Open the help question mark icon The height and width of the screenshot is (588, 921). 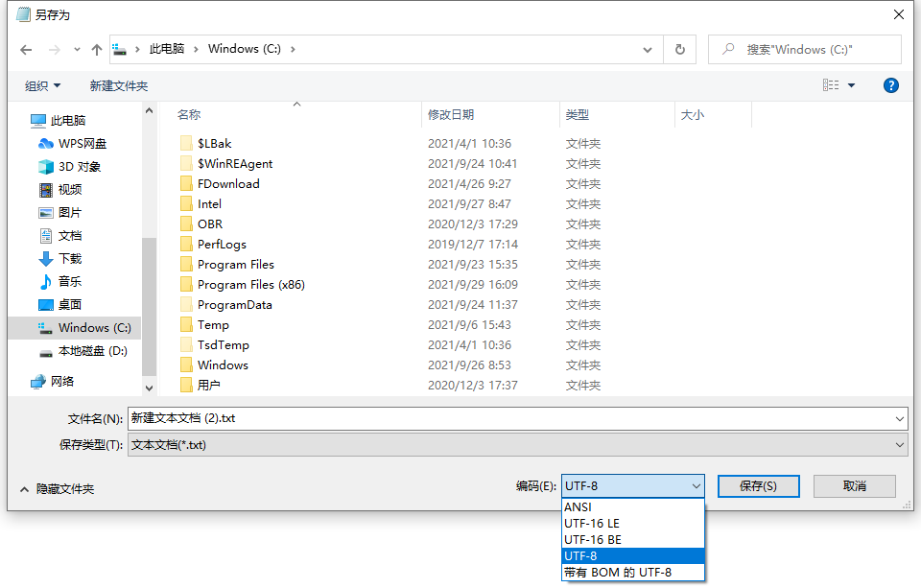click(890, 85)
